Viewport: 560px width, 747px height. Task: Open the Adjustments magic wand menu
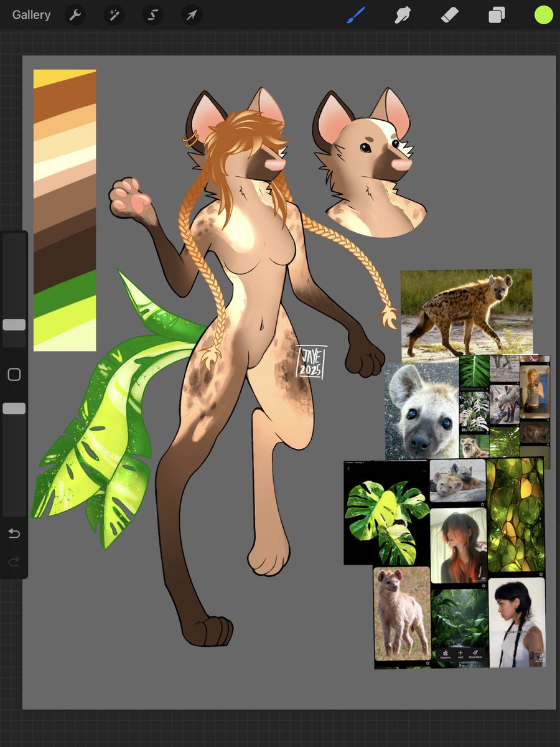pos(114,15)
